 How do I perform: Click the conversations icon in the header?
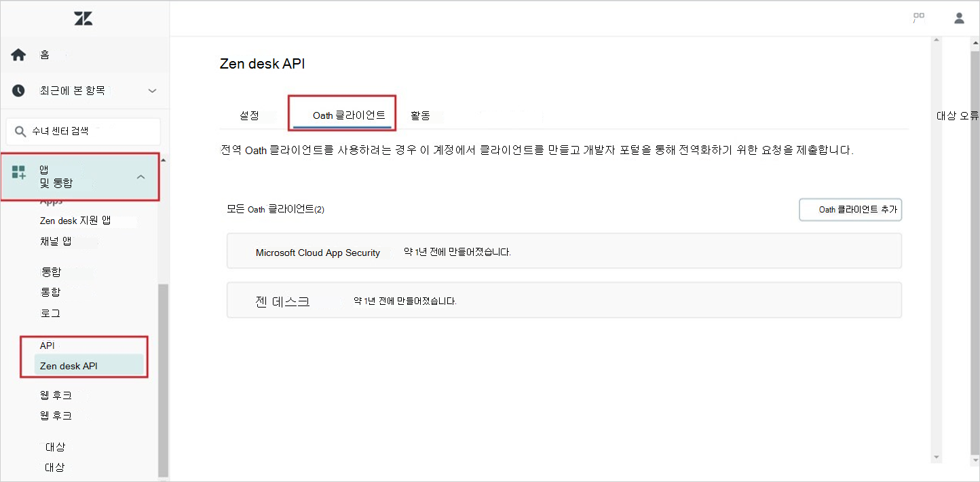[x=919, y=18]
